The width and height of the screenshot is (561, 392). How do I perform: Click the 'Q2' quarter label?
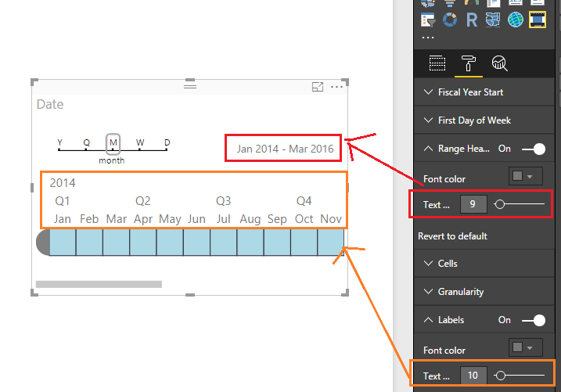click(142, 201)
